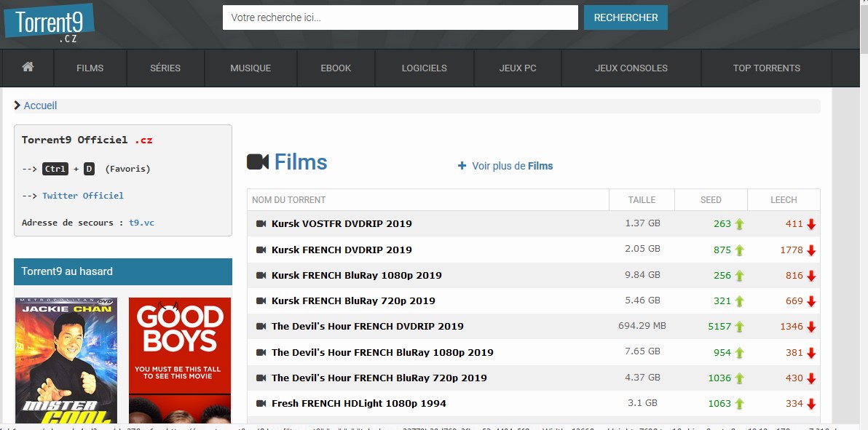Viewport: 868px width, 430px height.
Task: Click red leech arrow for 669 leechers
Action: pos(811,301)
